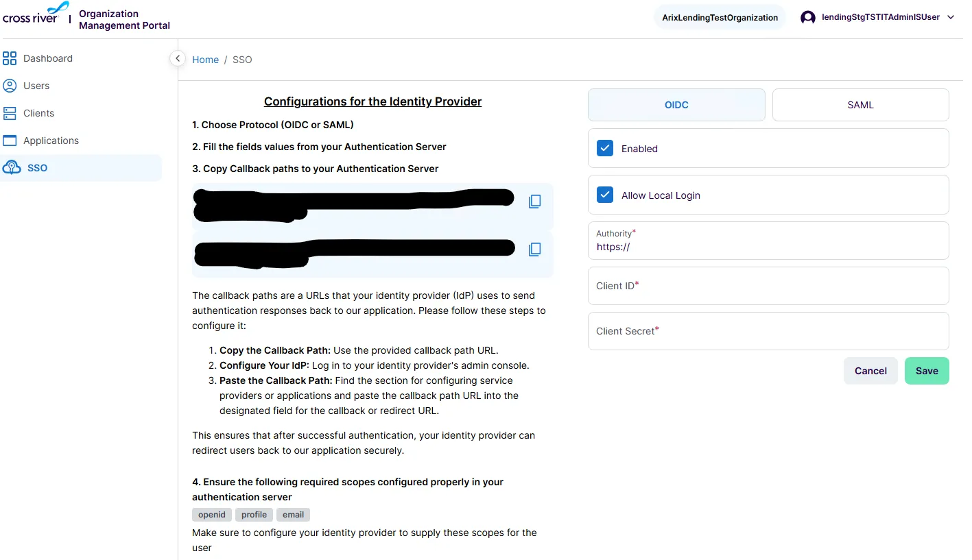Go to Home via breadcrumb
972x560 pixels.
(205, 60)
